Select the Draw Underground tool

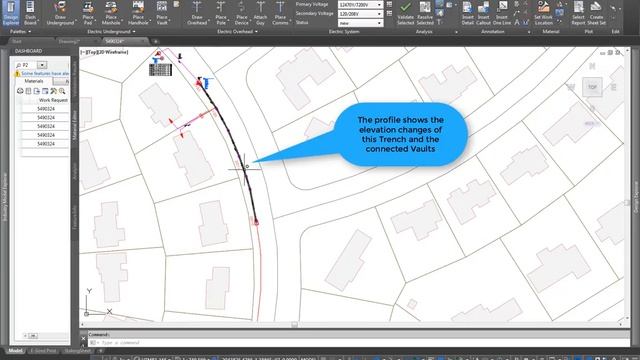click(60, 13)
